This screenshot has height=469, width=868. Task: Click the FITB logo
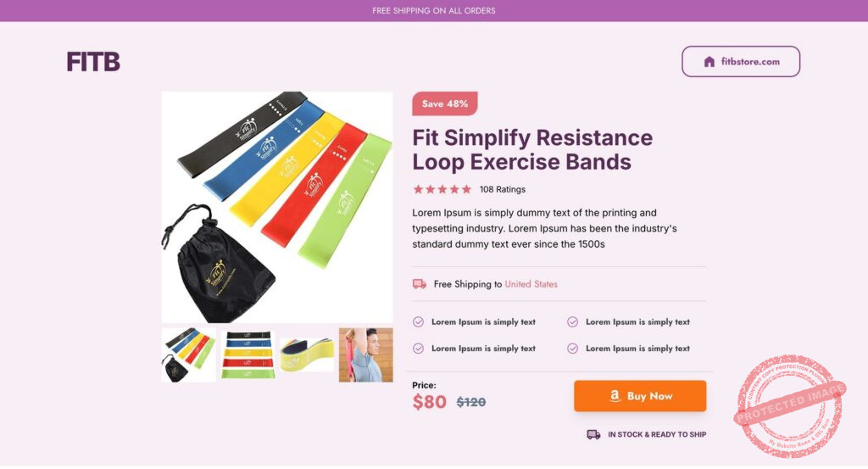(93, 62)
